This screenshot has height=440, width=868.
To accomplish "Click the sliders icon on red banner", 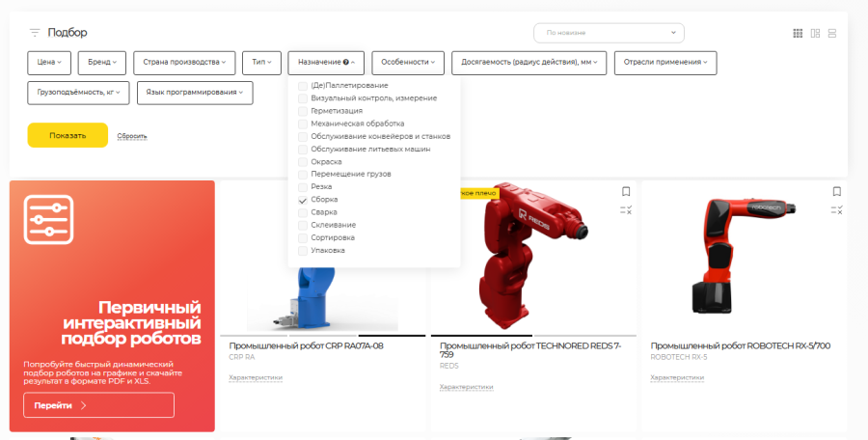I will 49,219.
